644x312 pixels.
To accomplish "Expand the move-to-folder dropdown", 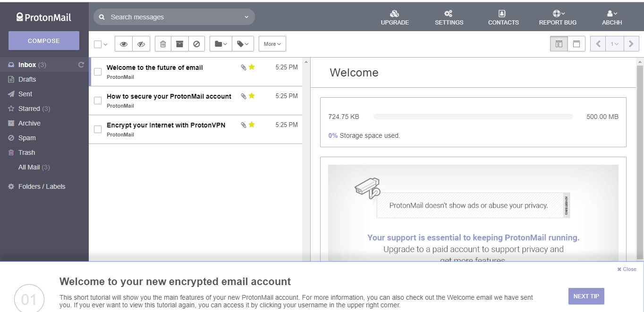I will pos(220,44).
